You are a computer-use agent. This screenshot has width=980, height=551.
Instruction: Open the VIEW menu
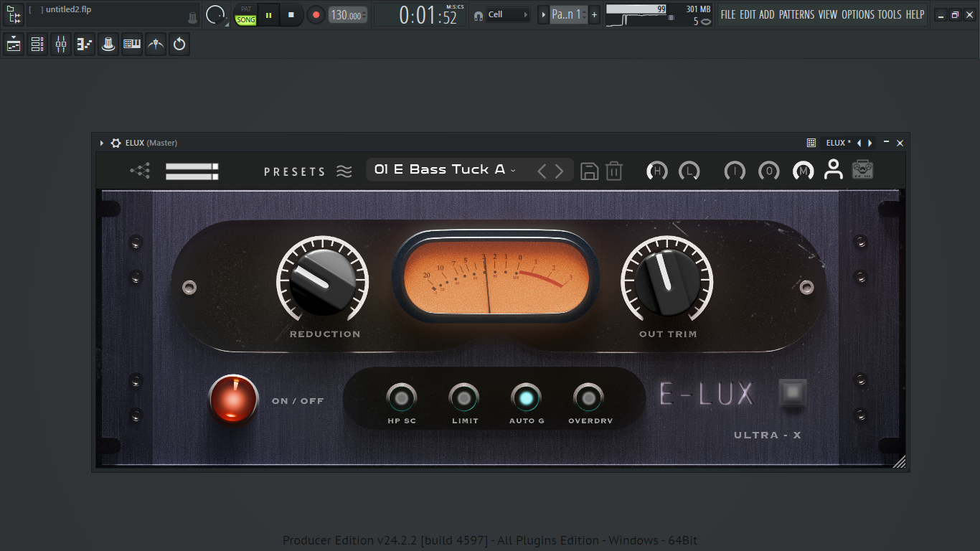(828, 14)
